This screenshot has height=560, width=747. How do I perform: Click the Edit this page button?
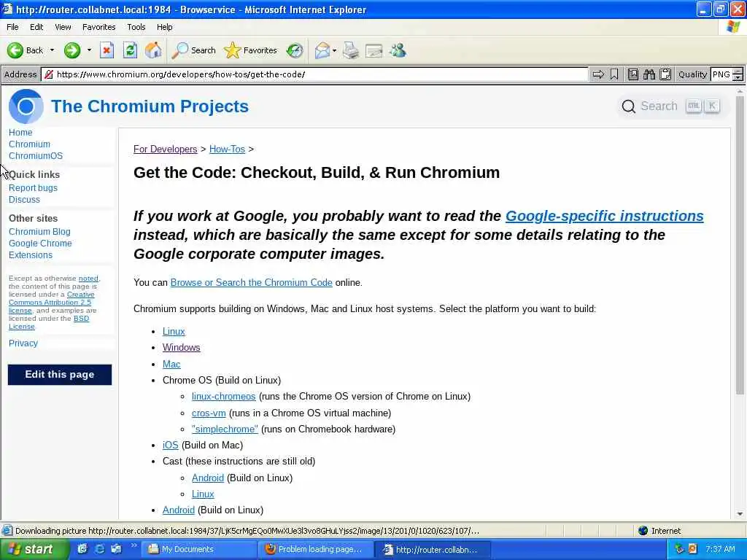point(60,374)
